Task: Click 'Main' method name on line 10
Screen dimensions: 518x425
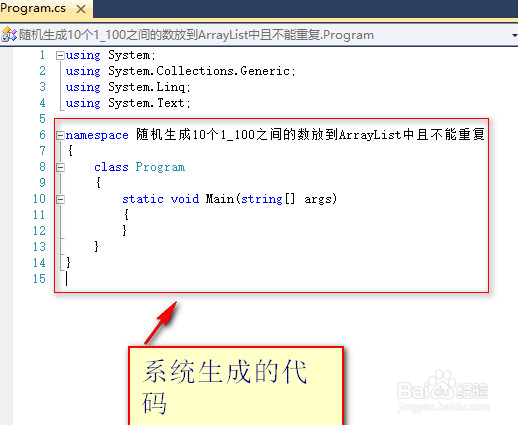Action: pos(220,199)
